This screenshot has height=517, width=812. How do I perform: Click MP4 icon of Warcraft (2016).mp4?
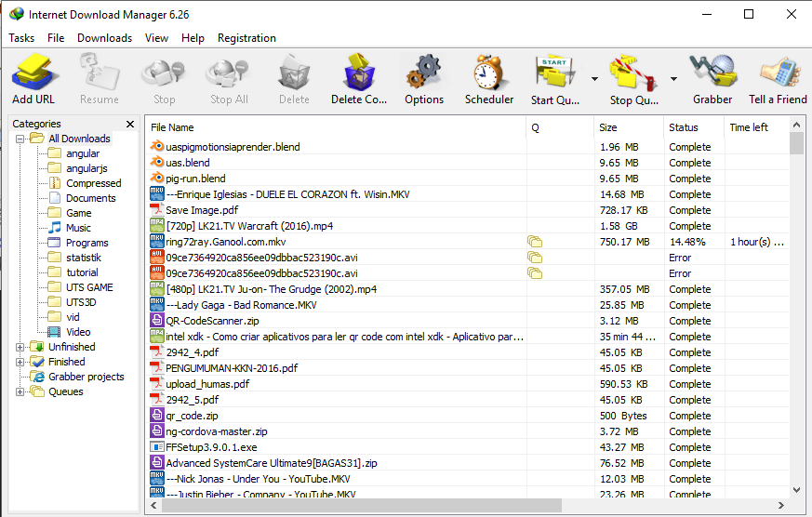[157, 226]
